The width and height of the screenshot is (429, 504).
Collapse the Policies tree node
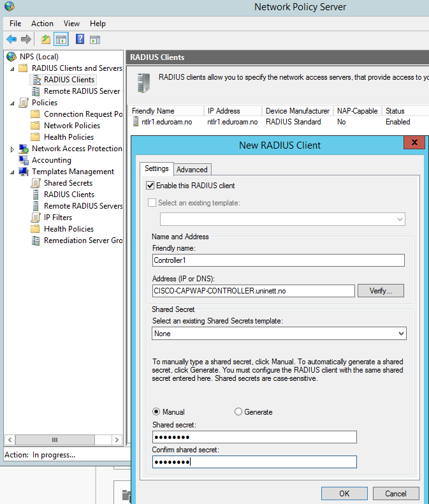point(12,103)
